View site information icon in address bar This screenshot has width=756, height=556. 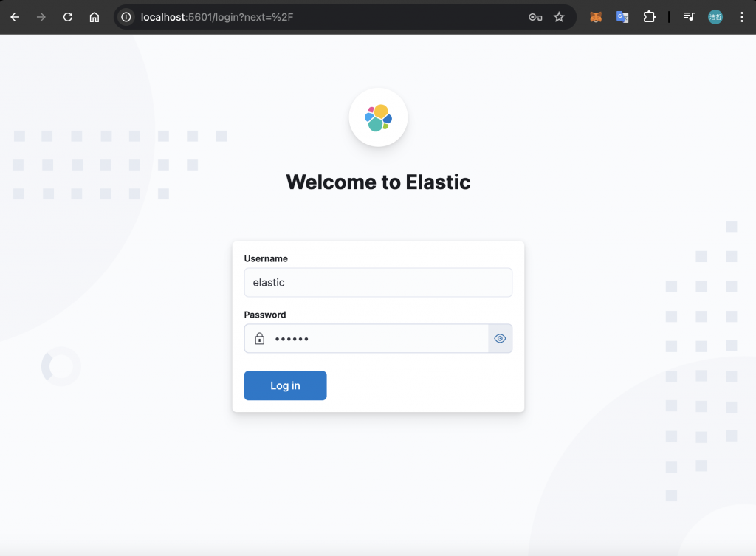(126, 17)
